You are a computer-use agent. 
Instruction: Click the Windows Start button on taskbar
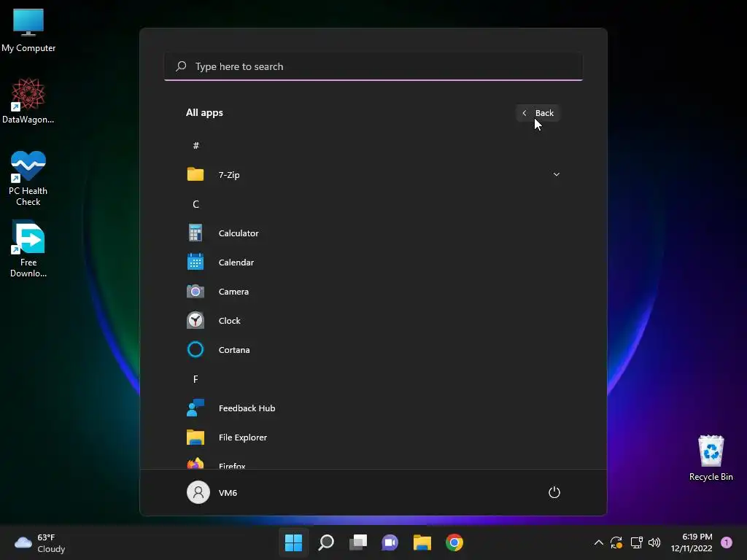(x=293, y=542)
